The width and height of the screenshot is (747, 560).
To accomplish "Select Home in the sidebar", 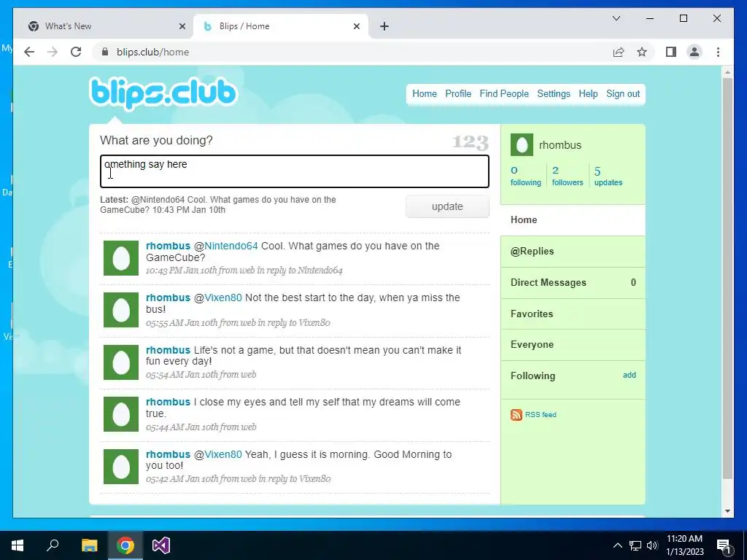I will (573, 220).
